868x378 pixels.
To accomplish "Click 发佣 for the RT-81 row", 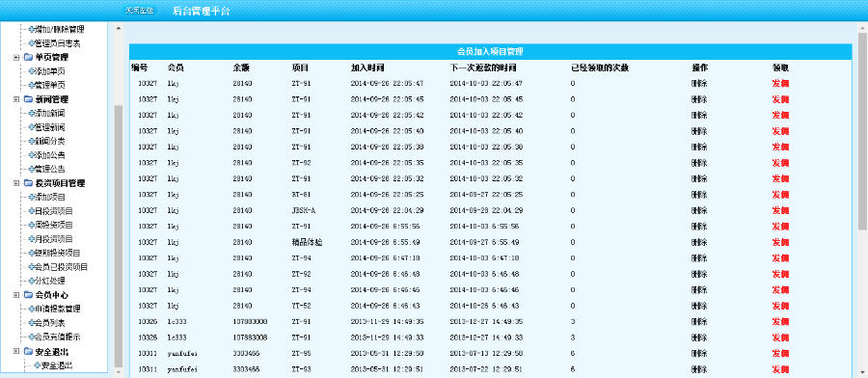I will click(x=780, y=195).
